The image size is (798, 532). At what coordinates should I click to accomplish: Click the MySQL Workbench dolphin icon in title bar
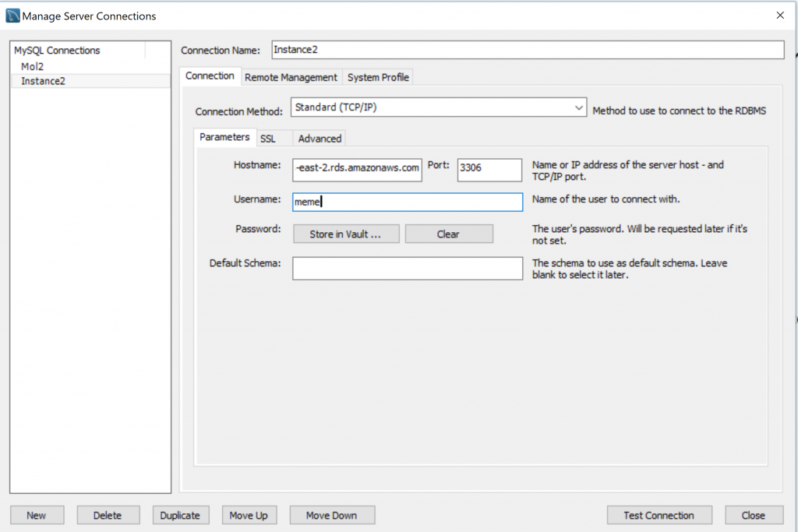(12, 16)
